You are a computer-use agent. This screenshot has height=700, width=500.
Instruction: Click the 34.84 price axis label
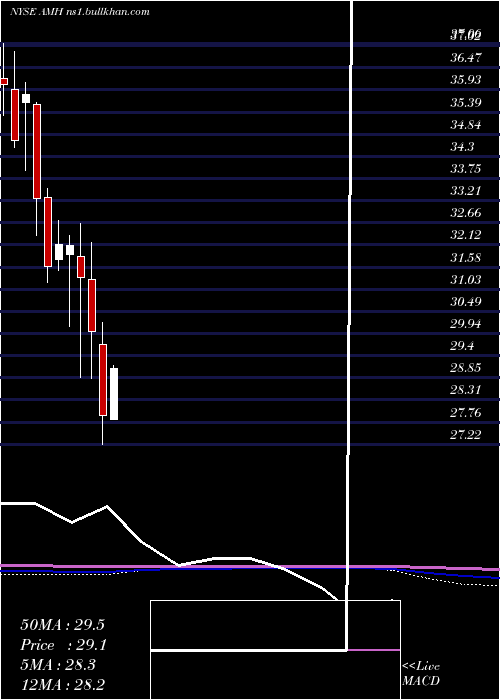[x=466, y=124]
